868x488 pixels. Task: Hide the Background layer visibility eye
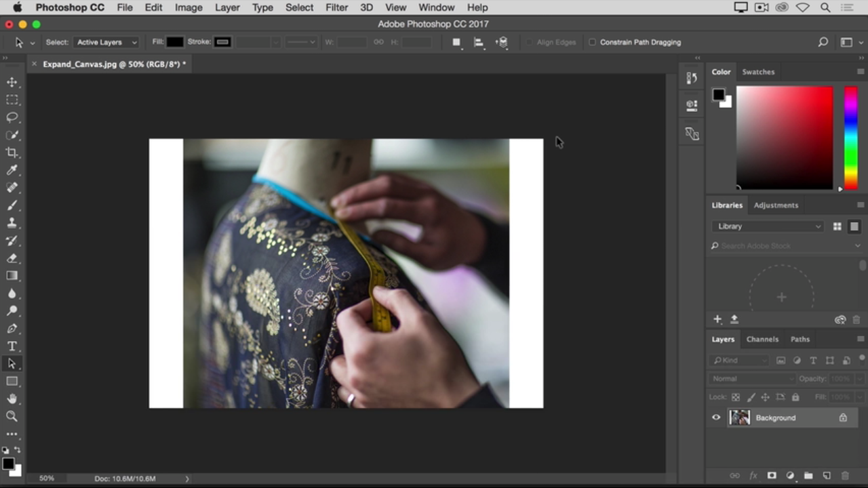coord(716,418)
